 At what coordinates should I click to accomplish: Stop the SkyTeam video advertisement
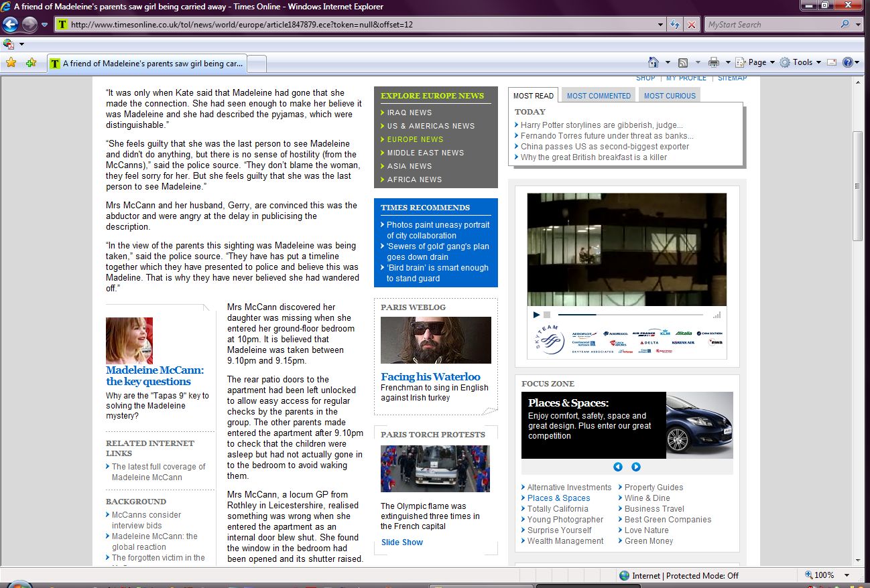click(x=547, y=315)
